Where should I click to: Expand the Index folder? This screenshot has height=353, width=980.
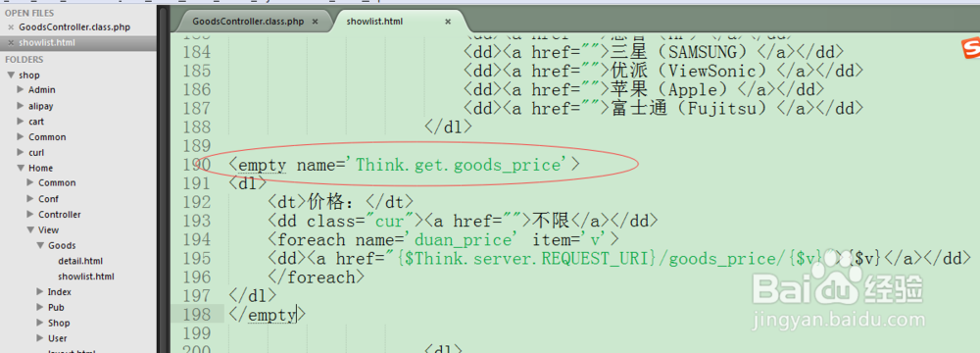[40, 291]
